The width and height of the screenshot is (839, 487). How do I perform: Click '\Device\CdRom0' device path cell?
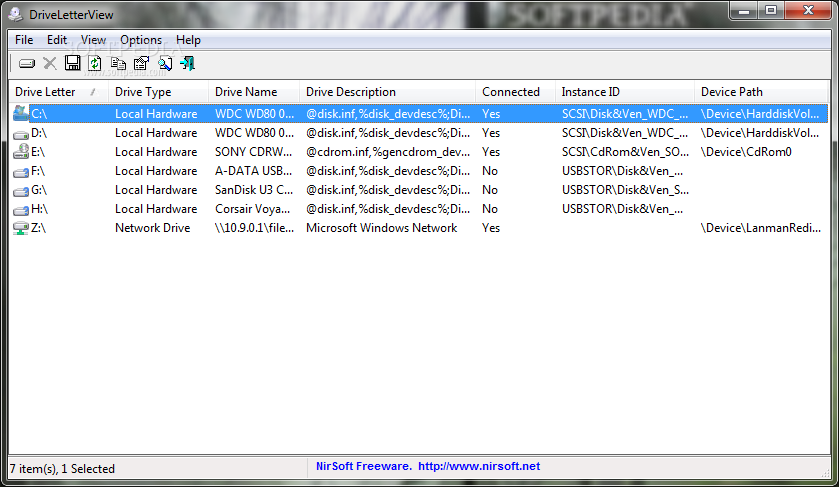746,152
